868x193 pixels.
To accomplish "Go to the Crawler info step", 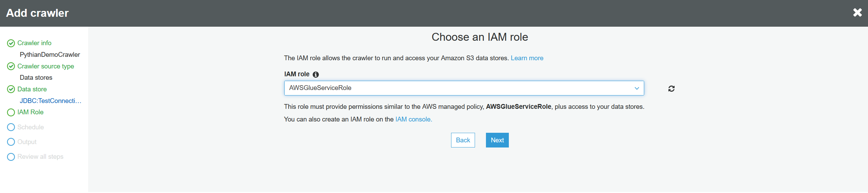I will pyautogui.click(x=34, y=43).
